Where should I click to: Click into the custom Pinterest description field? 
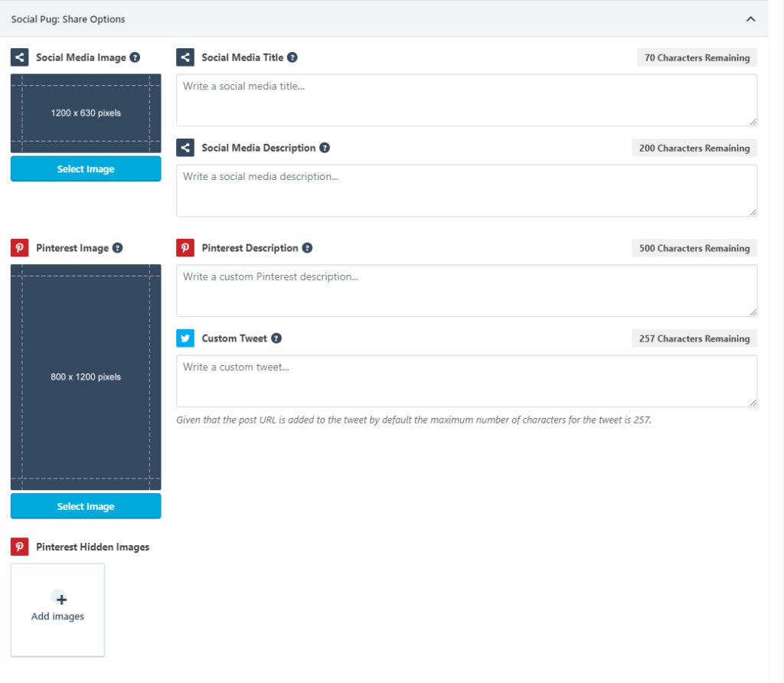466,291
